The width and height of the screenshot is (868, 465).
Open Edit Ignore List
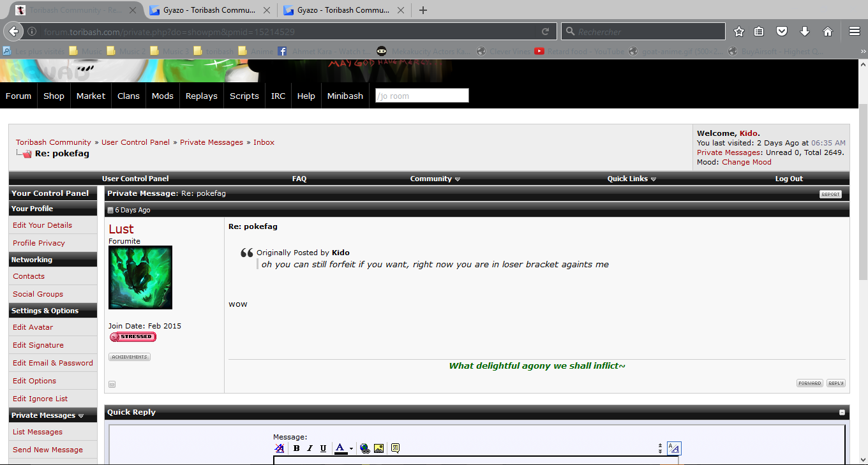40,399
